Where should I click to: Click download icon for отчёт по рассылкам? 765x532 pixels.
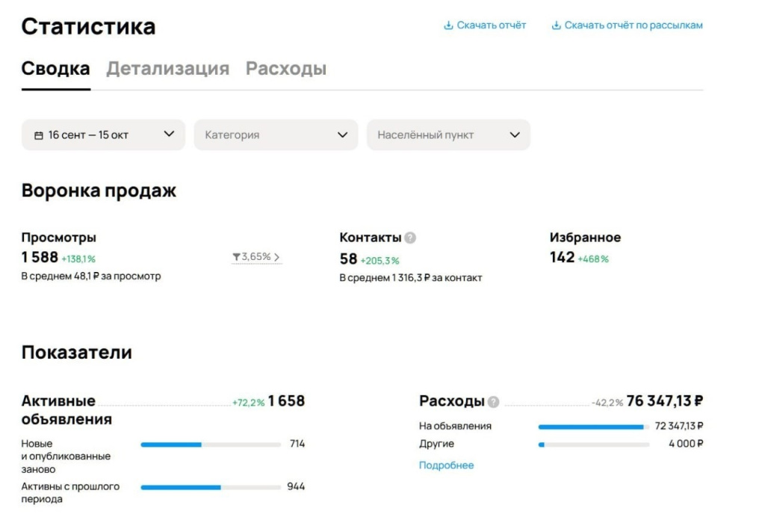(556, 25)
